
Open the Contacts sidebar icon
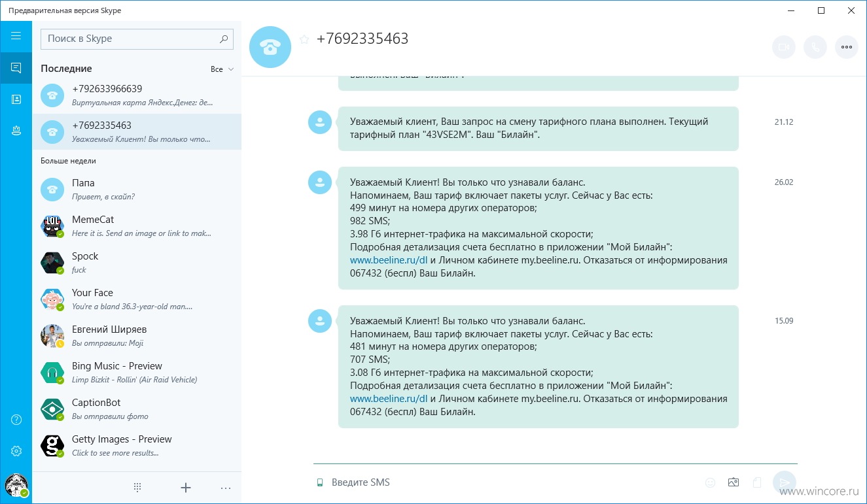16,99
